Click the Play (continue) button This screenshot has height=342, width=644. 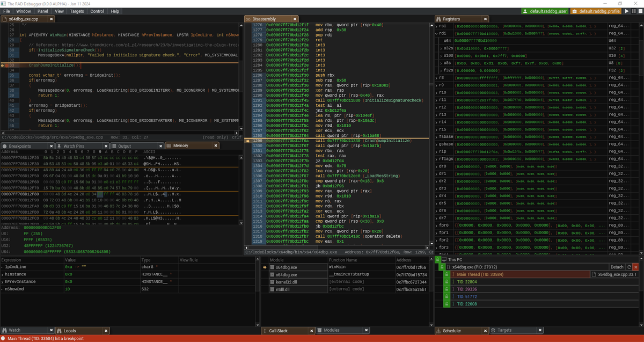coord(626,11)
